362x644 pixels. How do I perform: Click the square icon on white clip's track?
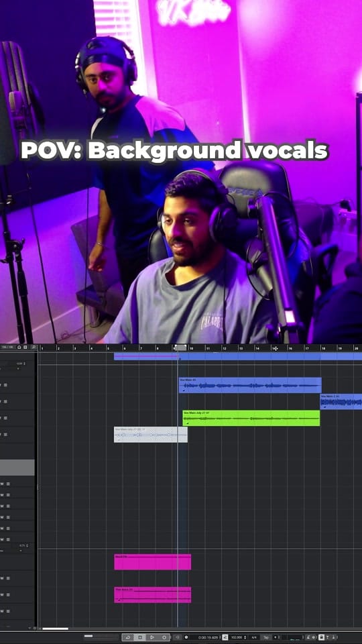click(x=5, y=435)
